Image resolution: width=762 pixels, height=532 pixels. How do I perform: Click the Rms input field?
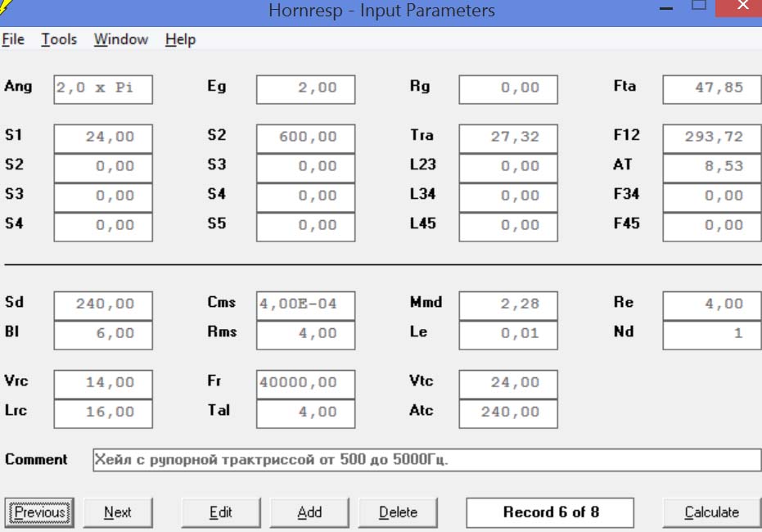305,336
